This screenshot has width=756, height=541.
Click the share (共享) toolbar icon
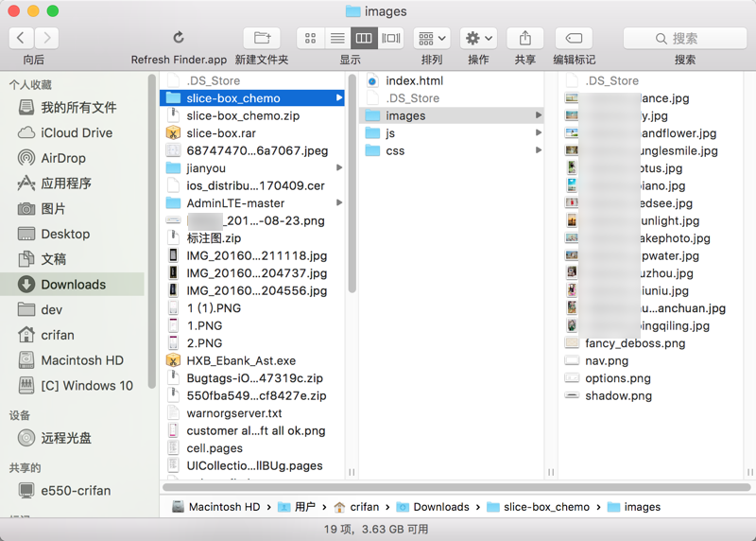click(x=525, y=38)
